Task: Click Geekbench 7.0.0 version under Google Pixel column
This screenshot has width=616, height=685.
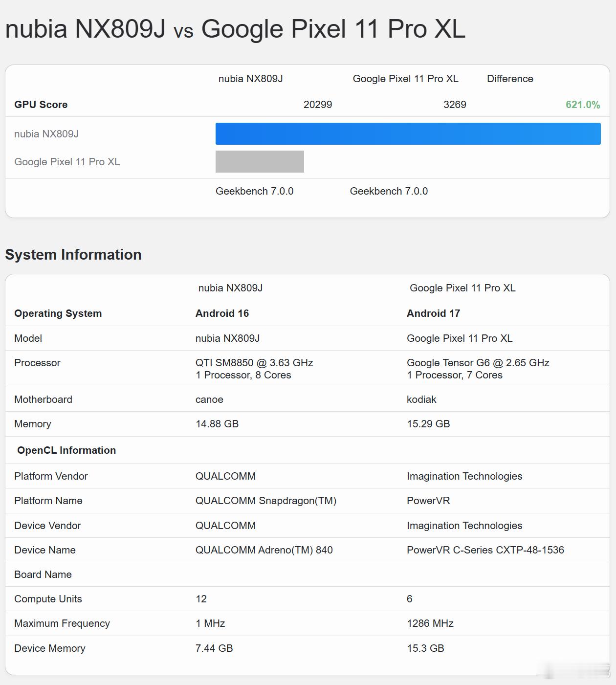Action: (x=389, y=191)
